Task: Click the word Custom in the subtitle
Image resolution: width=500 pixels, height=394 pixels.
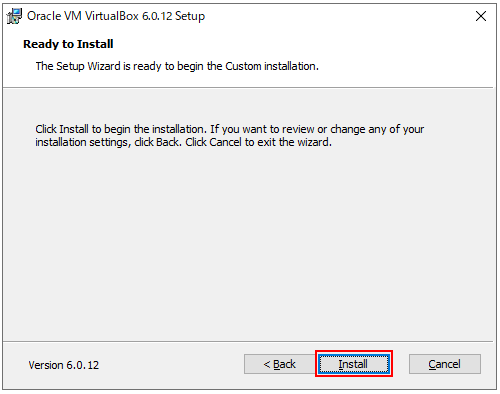Action: (243, 66)
